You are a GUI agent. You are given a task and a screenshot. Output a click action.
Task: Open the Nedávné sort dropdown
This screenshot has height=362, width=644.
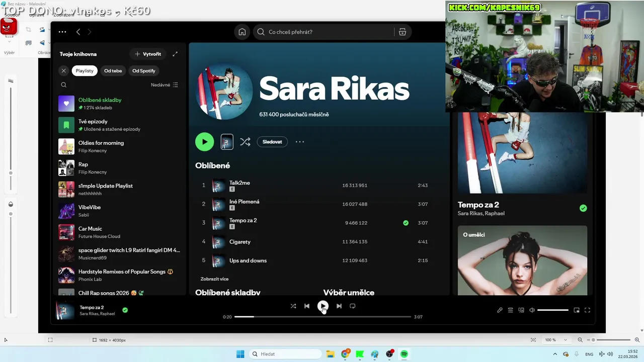coord(165,85)
